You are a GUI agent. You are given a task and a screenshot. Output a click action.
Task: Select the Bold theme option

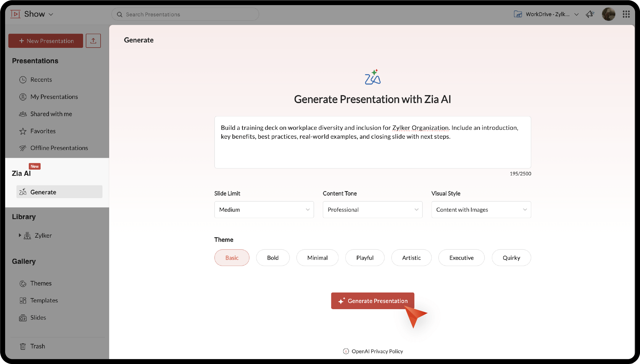point(273,258)
